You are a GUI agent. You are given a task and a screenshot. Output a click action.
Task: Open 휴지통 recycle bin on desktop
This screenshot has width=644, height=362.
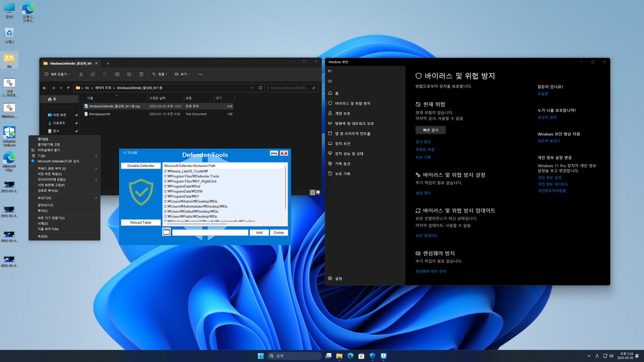pos(9,35)
